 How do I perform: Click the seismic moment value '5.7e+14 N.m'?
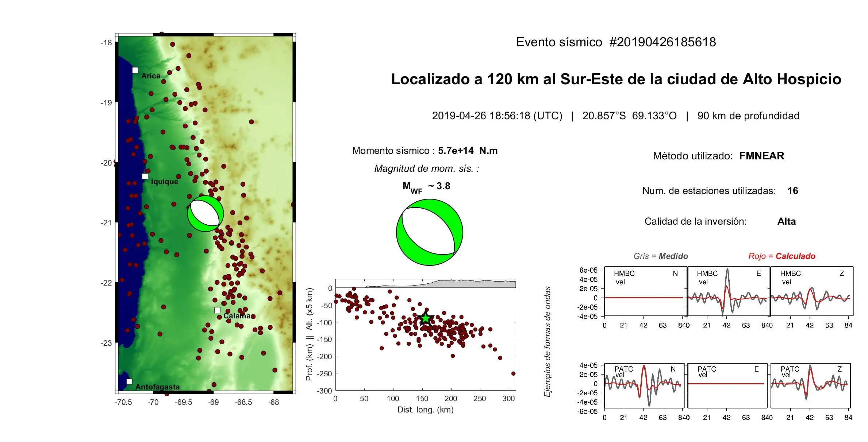(x=468, y=151)
